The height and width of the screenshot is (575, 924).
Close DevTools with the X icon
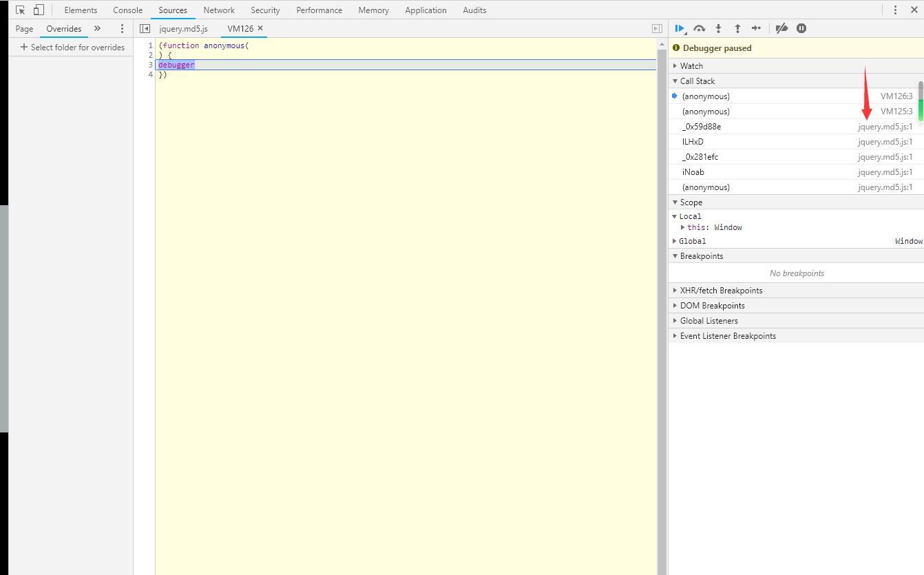(x=914, y=10)
